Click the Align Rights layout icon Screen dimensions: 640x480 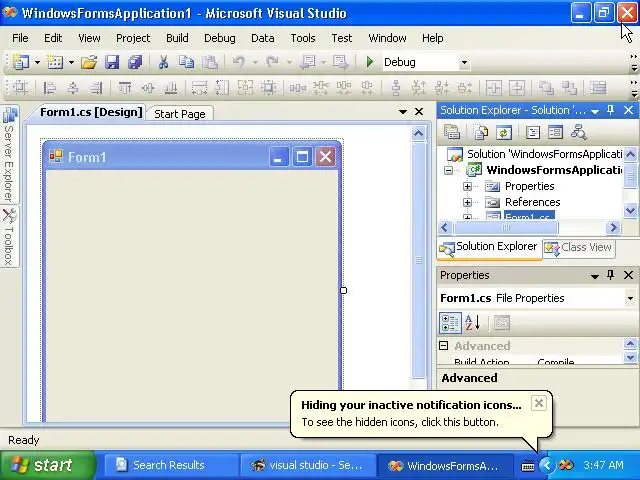click(x=96, y=88)
